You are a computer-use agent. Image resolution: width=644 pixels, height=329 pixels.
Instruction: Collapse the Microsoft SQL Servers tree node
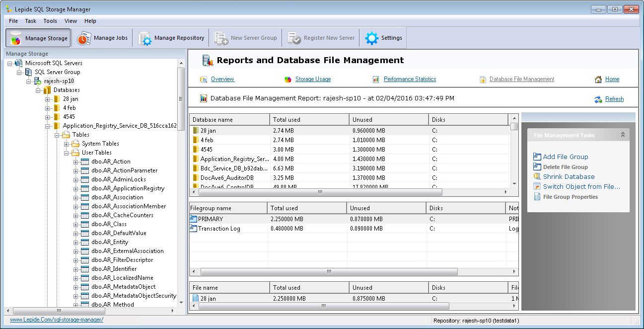tap(10, 63)
